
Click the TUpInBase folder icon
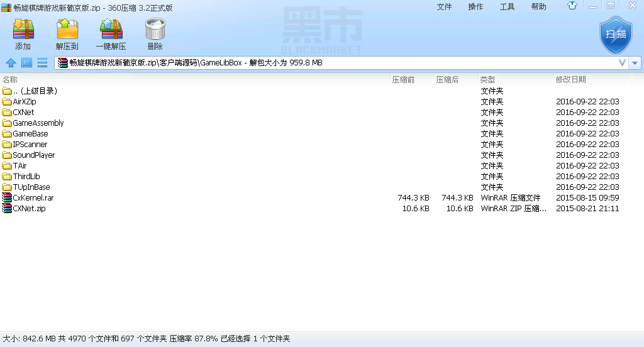[x=6, y=187]
